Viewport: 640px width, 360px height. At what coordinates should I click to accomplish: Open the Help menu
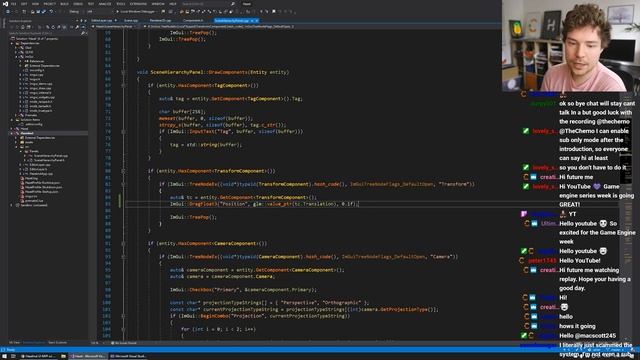coord(173,4)
